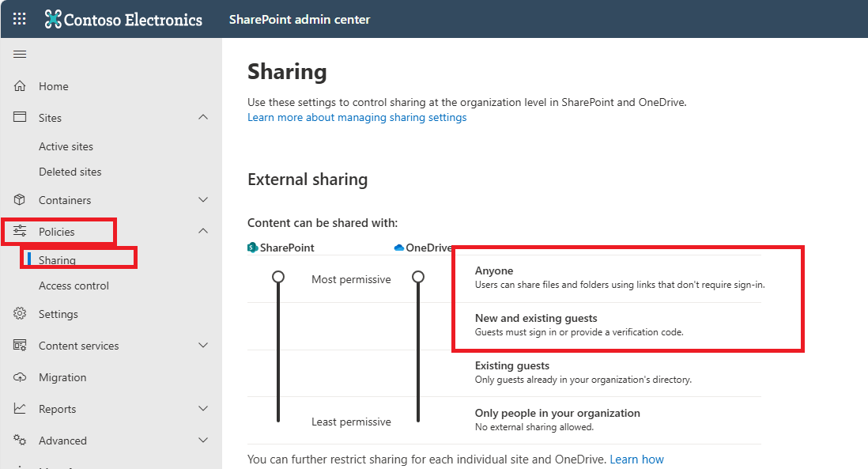Open 'Learn more about managing sharing settings' link
This screenshot has height=469, width=868.
point(357,117)
